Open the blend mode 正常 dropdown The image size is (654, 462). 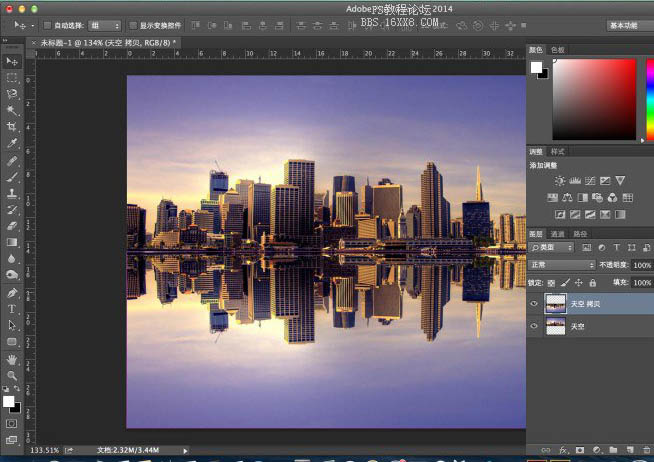(x=561, y=265)
